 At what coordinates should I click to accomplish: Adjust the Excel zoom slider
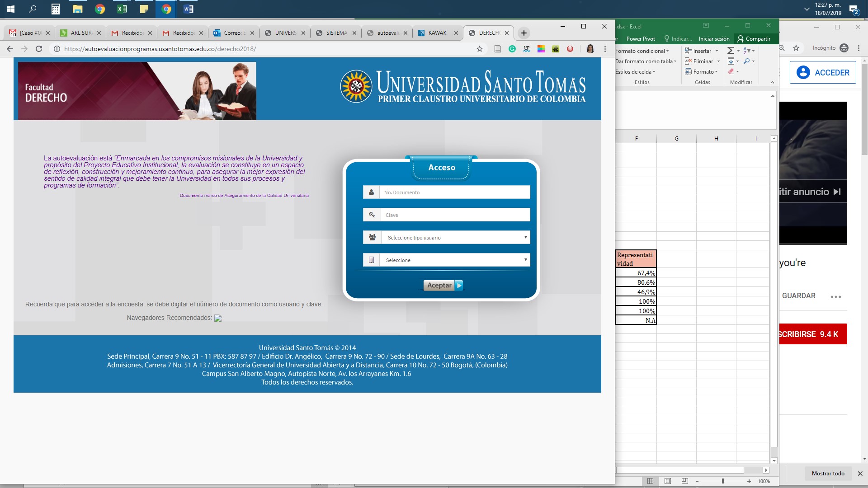[722, 481]
